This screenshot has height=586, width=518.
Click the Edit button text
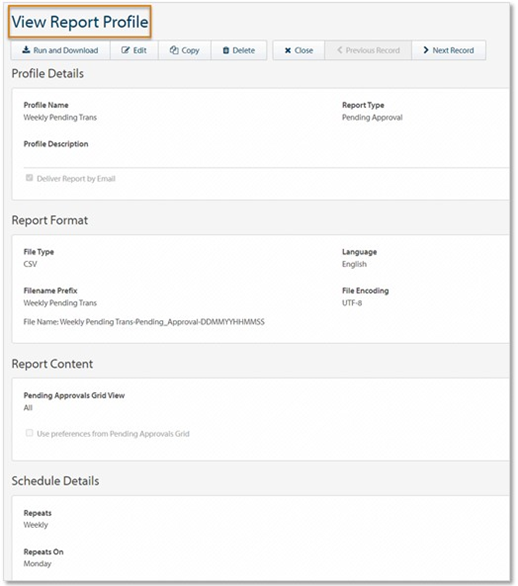[x=140, y=50]
